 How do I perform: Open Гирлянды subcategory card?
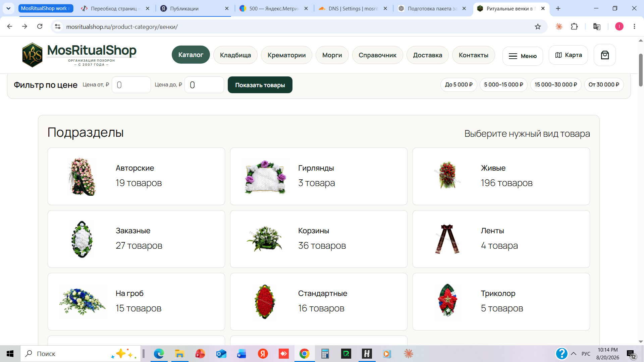pyautogui.click(x=319, y=176)
